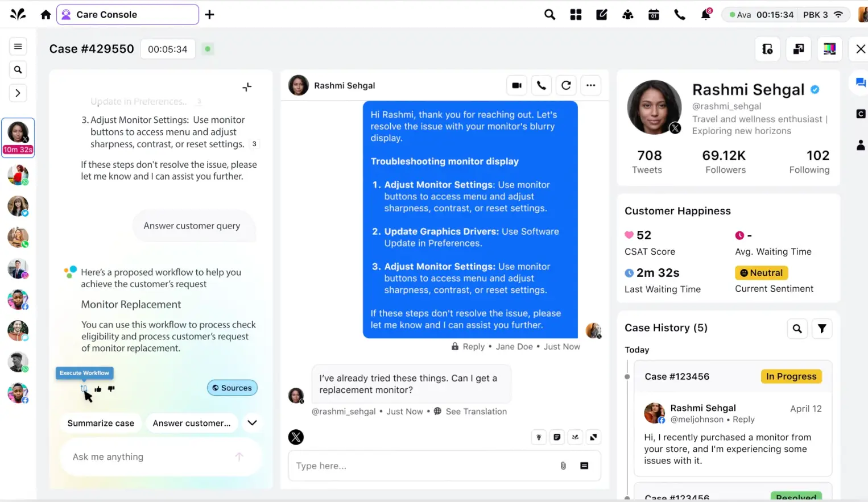Viewport: 868px width, 502px height.
Task: Open global search from the top bar
Action: click(549, 14)
